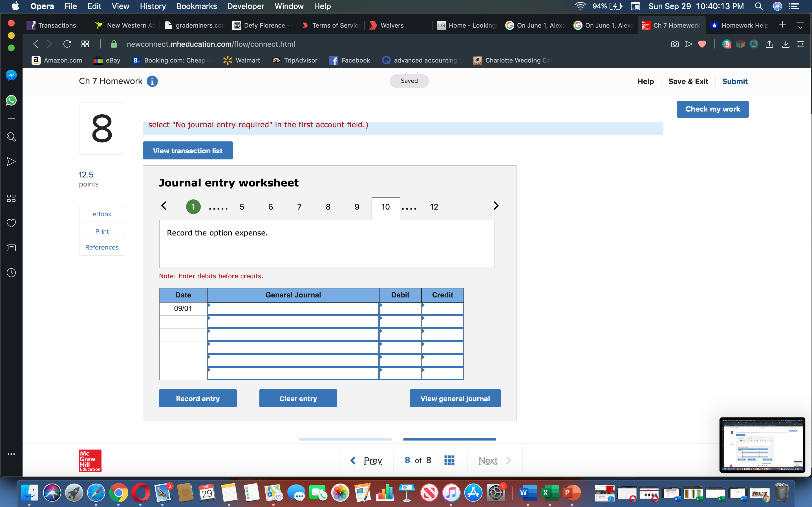Viewport: 812px width, 507px height.
Task: Open the grid page selector in pagination
Action: (x=449, y=460)
